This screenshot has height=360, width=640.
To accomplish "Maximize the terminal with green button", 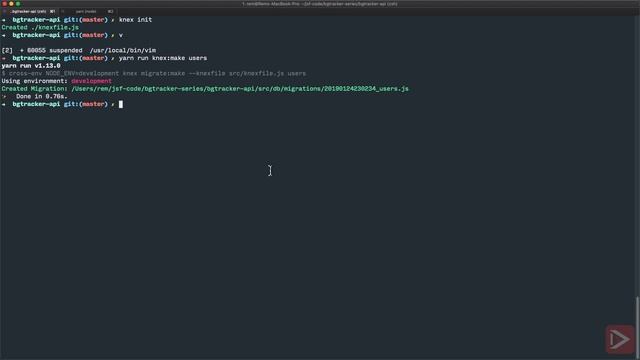I will click(x=18, y=4).
